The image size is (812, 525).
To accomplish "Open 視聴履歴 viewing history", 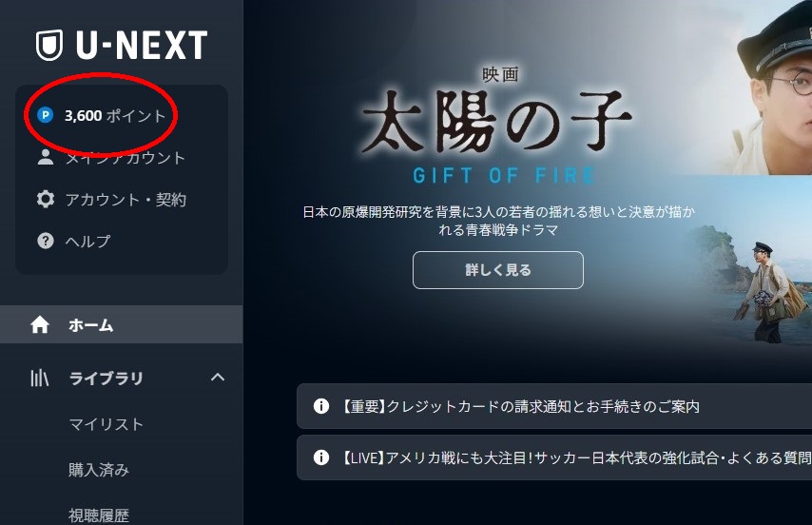I will [99, 515].
